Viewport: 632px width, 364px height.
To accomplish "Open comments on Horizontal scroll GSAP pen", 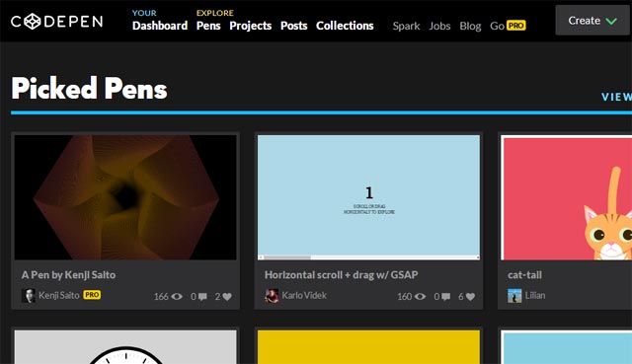I will click(x=445, y=297).
